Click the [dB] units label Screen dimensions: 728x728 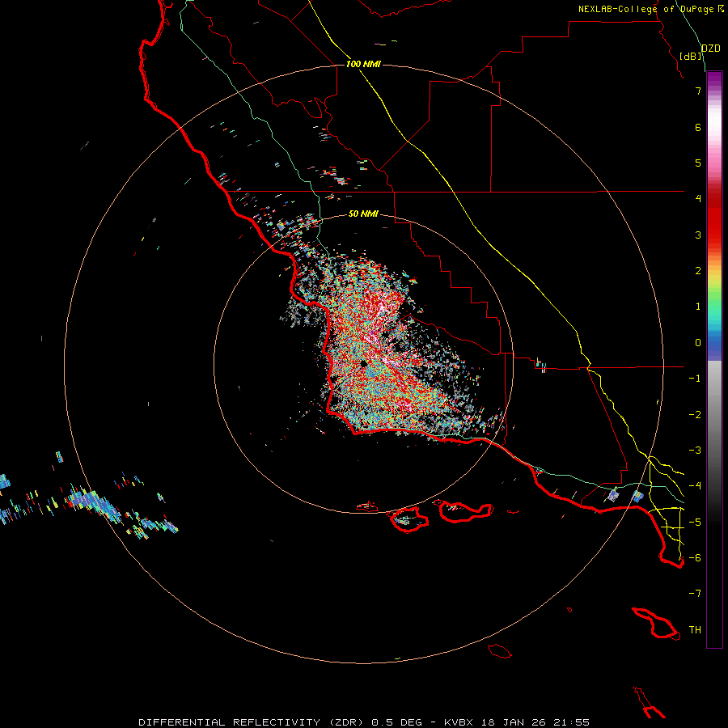point(691,56)
